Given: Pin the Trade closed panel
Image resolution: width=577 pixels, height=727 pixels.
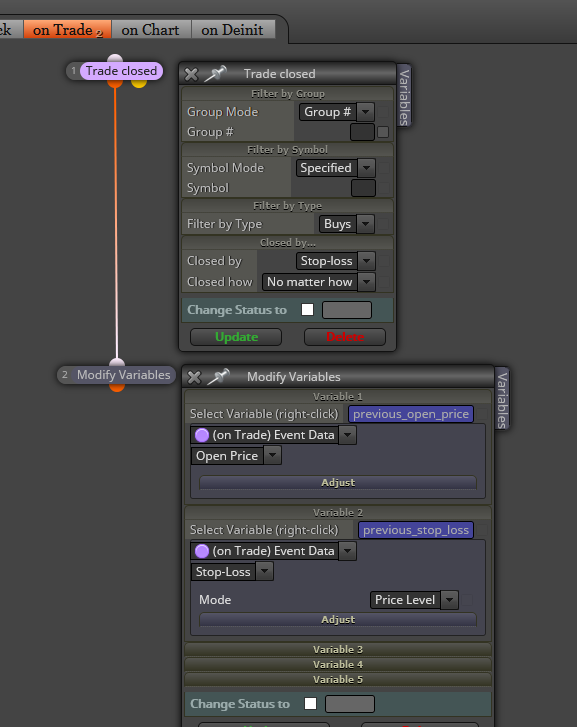Looking at the screenshot, I should (x=215, y=74).
